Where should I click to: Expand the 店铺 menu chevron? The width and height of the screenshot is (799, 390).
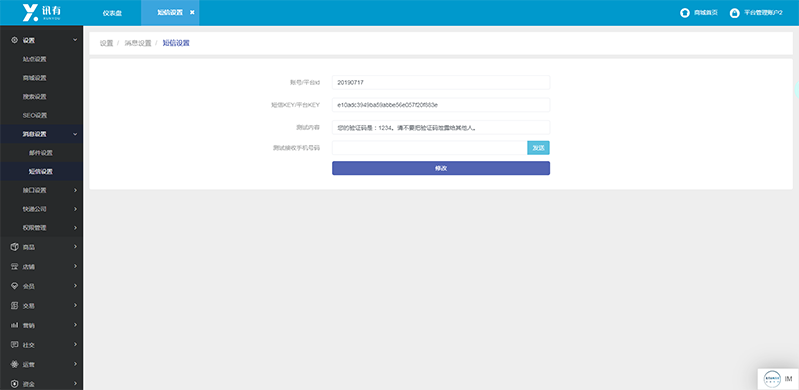(75, 267)
